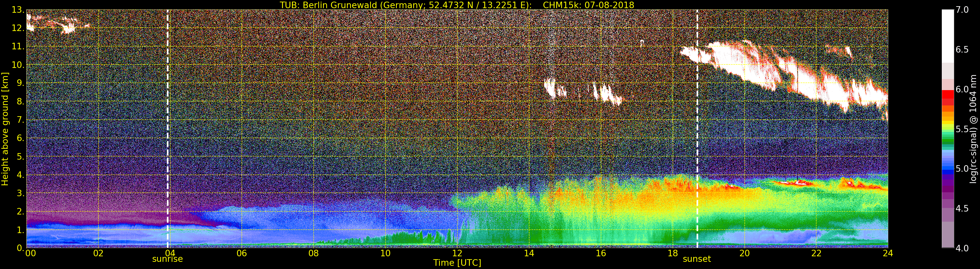This screenshot has height=269, width=980.
Task: Click the '5.' tick on the height axis
Action: [x=21, y=156]
